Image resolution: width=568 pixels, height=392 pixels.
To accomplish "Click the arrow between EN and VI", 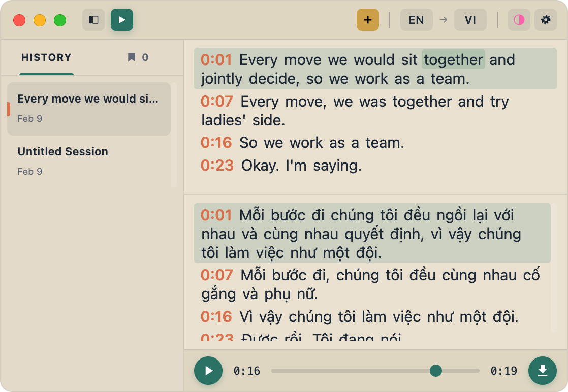I will point(444,20).
